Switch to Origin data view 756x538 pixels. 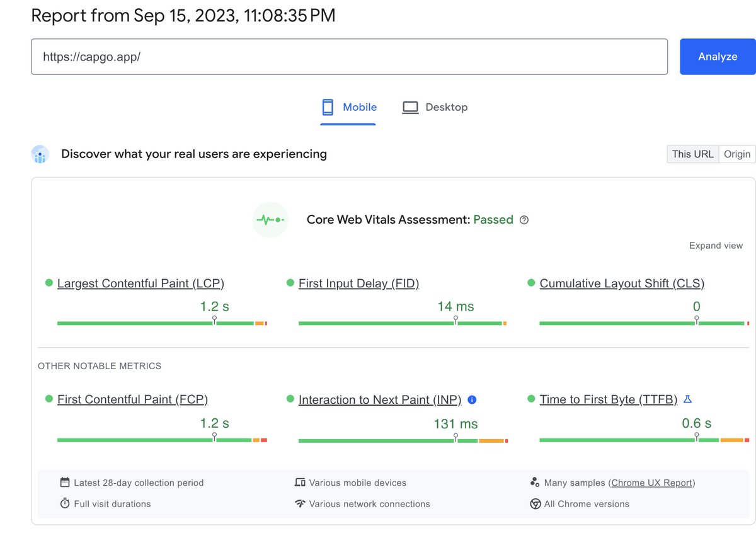coord(736,154)
